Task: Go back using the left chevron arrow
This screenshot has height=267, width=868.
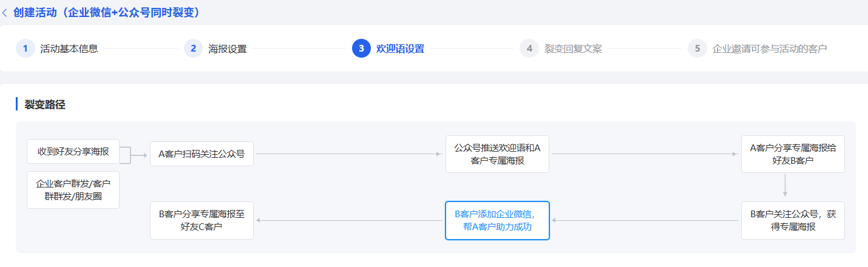Action: (5, 13)
